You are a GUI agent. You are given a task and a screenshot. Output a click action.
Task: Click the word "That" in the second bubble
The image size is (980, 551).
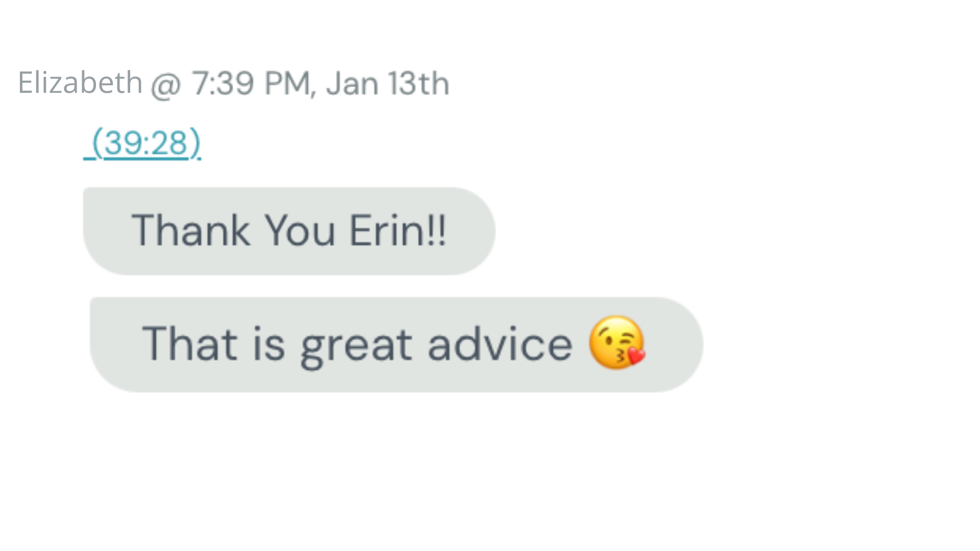click(190, 344)
